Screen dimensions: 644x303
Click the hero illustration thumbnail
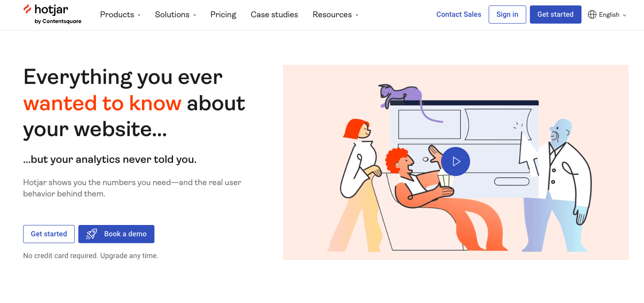[x=456, y=162]
